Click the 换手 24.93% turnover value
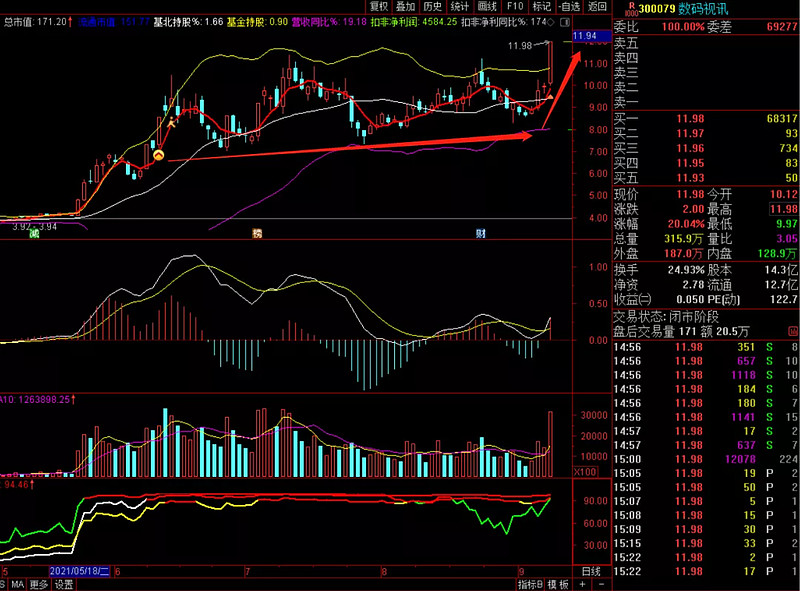The height and width of the screenshot is (591, 800). click(x=686, y=269)
